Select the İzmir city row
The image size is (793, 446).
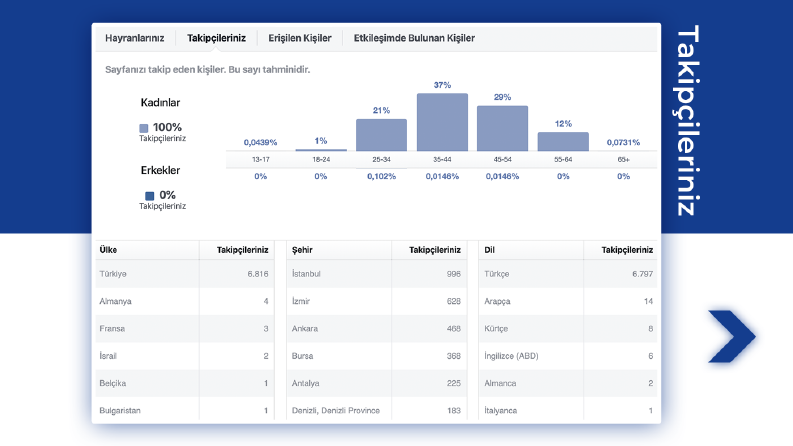coord(377,301)
